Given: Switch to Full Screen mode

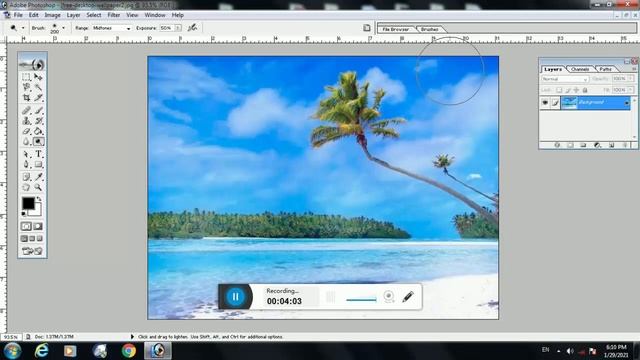Looking at the screenshot, I should coord(40,238).
